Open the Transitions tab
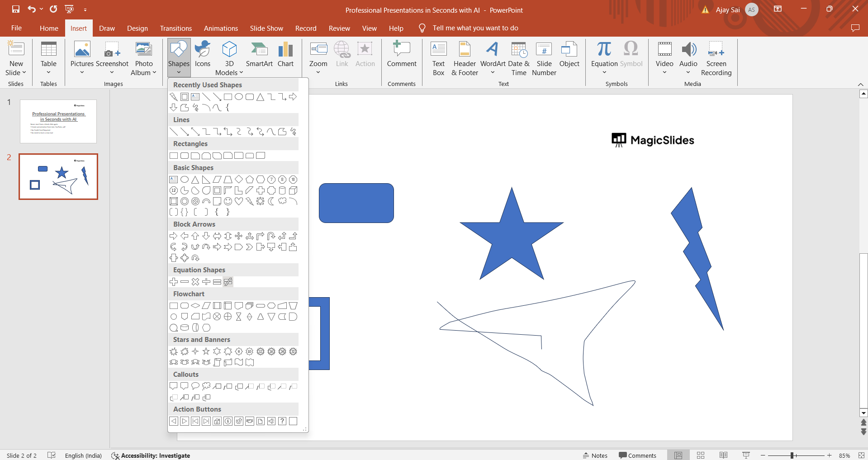 175,28
